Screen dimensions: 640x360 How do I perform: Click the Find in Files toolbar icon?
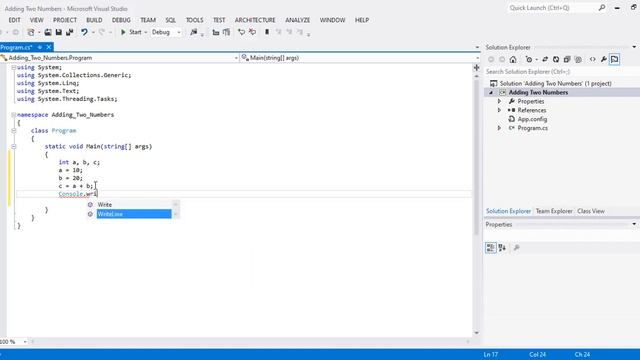coord(193,32)
